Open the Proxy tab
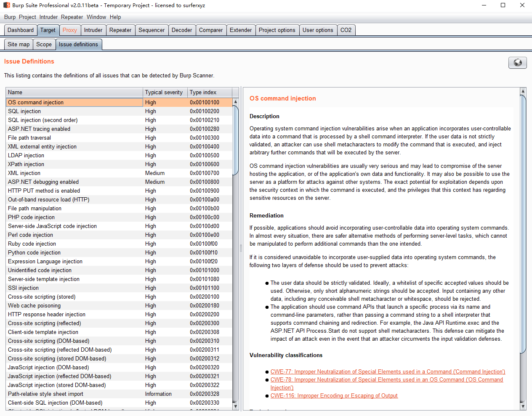The image size is (532, 416). coord(69,30)
